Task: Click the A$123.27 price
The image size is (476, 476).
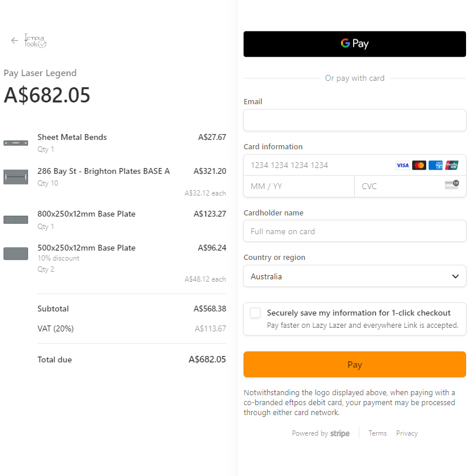Action: point(210,214)
